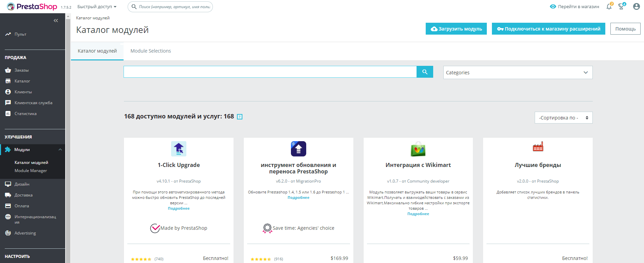Click the Интеграция с Wikimart title
This screenshot has height=263, width=644.
coord(418,165)
